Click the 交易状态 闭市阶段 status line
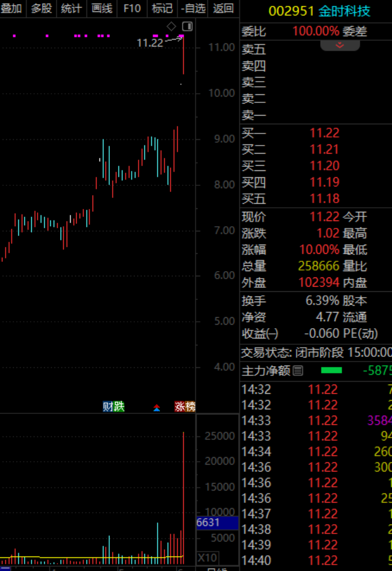The image size is (392, 571). coord(316,352)
